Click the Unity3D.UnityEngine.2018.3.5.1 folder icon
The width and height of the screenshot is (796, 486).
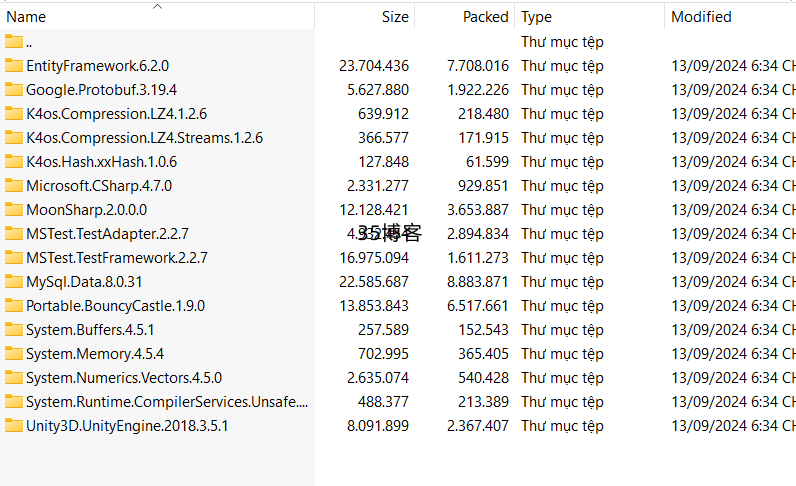coord(14,426)
